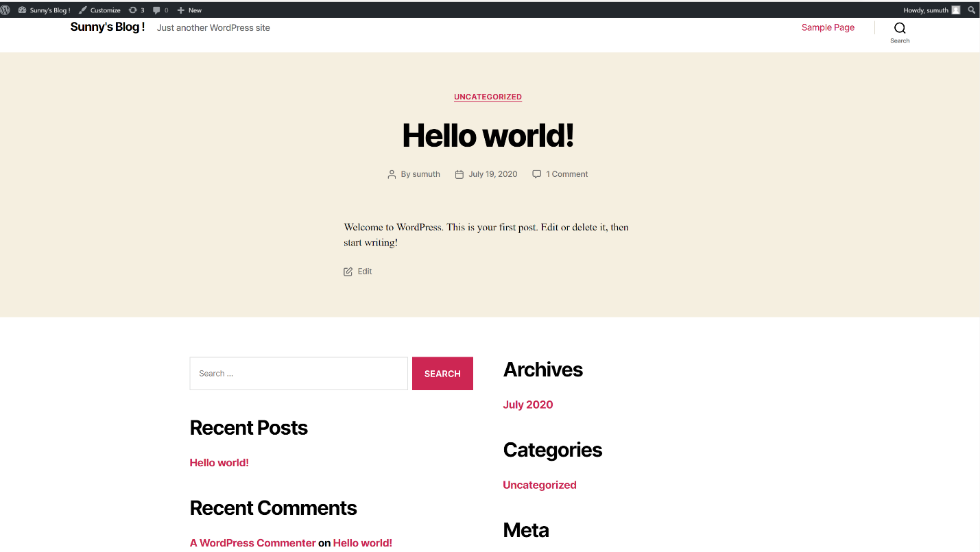Screen dimensions: 980x552
Task: Click the author person icon beside By sumuth
Action: [x=392, y=173]
